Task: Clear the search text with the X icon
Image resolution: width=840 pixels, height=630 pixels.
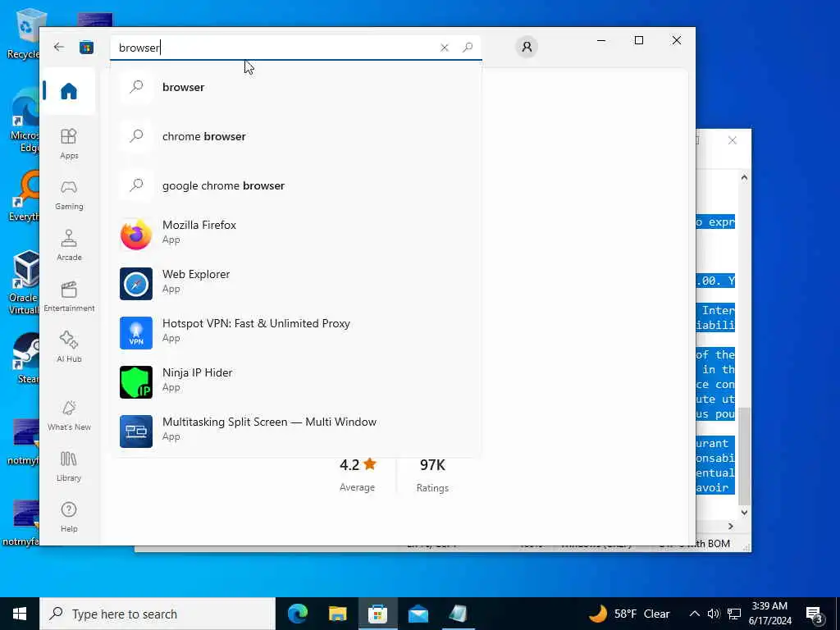Action: [444, 48]
